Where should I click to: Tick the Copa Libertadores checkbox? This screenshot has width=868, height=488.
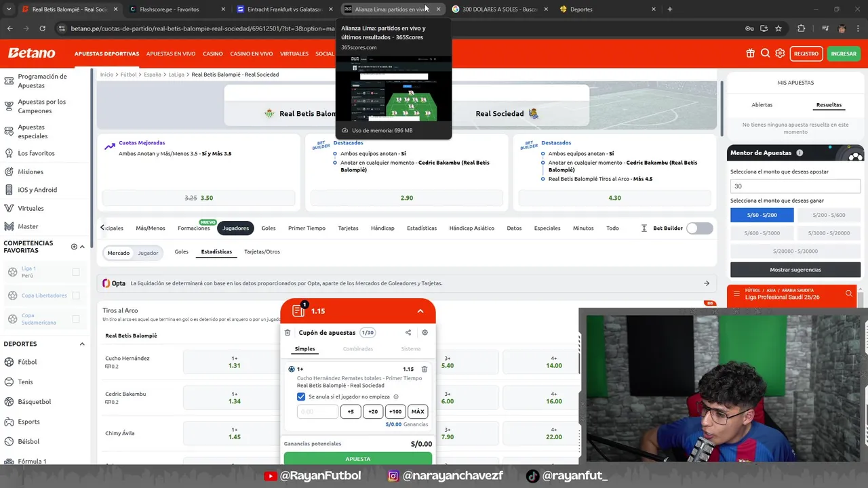[x=76, y=296]
